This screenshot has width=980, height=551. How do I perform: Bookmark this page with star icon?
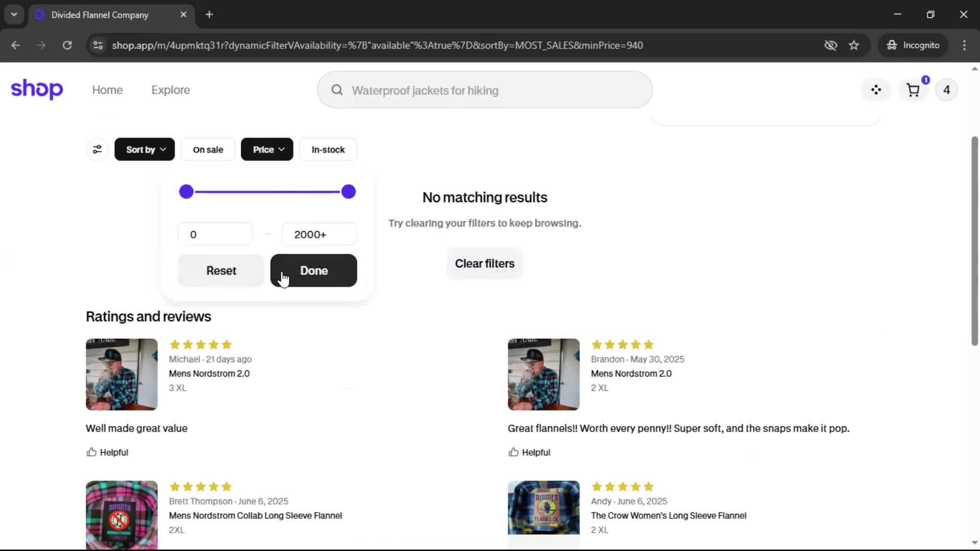854,45
